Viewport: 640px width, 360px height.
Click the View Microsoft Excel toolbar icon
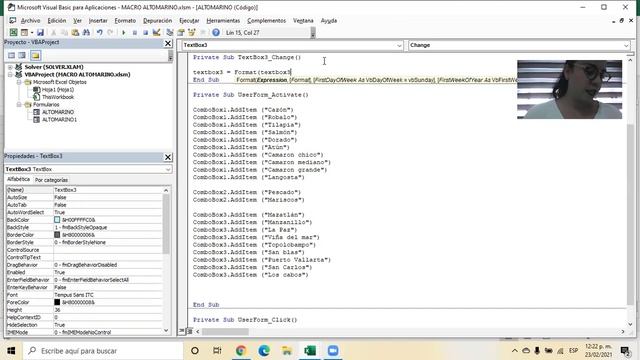pyautogui.click(x=13, y=32)
